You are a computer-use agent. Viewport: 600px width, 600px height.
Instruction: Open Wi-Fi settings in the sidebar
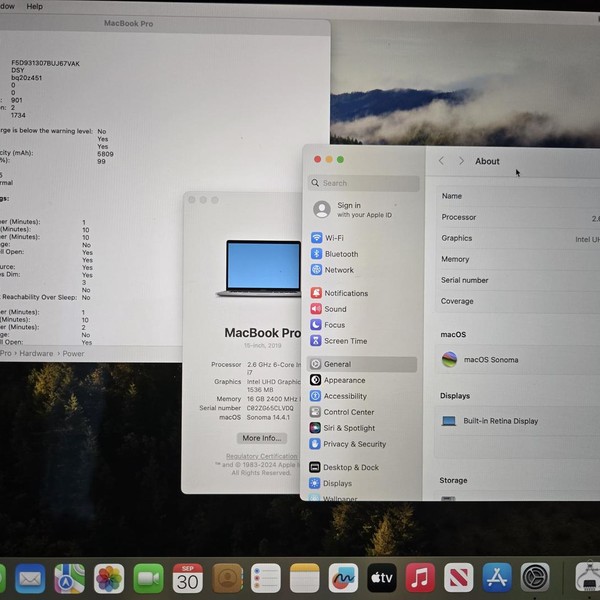pos(327,238)
